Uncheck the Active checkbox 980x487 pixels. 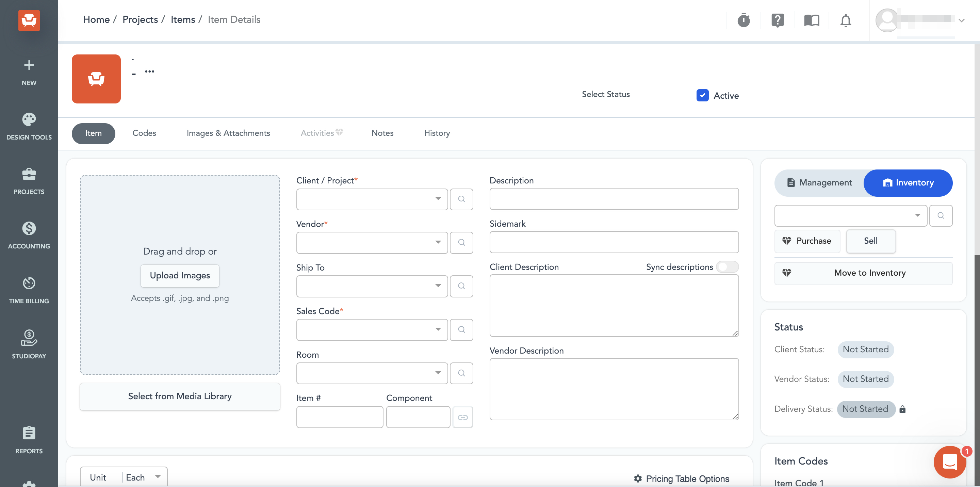[702, 96]
